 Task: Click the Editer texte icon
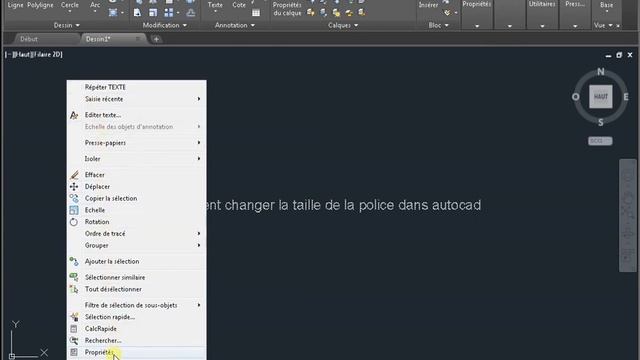[74, 115]
